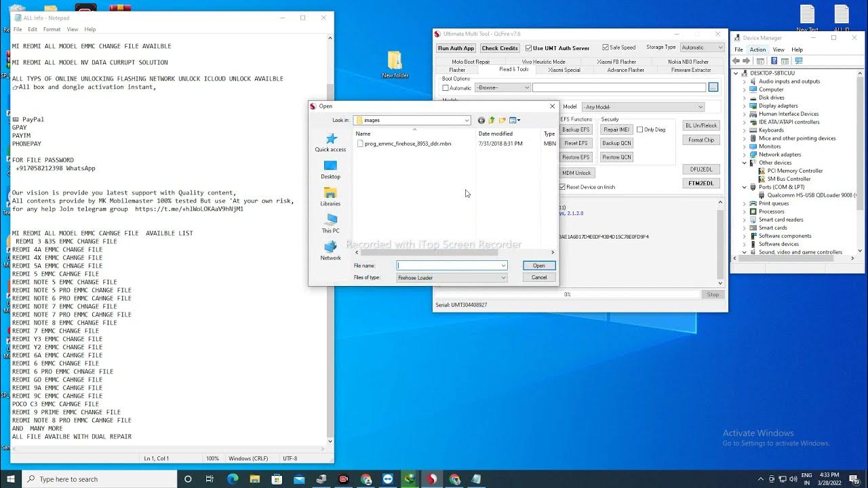Expand Audio inputs and outputs node
The image size is (868, 488).
coord(744,81)
